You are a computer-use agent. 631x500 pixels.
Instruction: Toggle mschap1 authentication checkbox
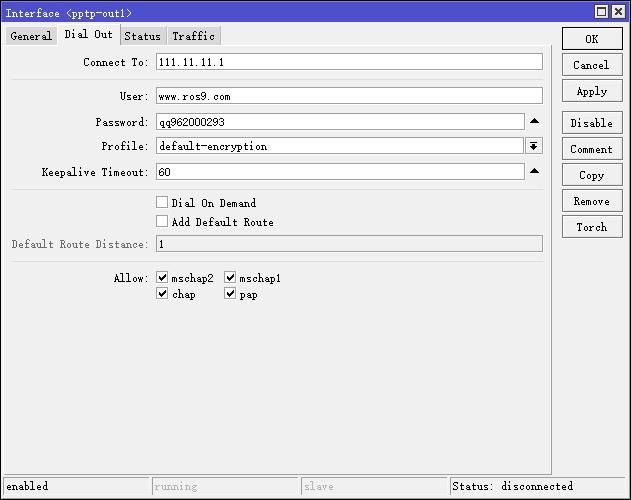pyautogui.click(x=230, y=278)
